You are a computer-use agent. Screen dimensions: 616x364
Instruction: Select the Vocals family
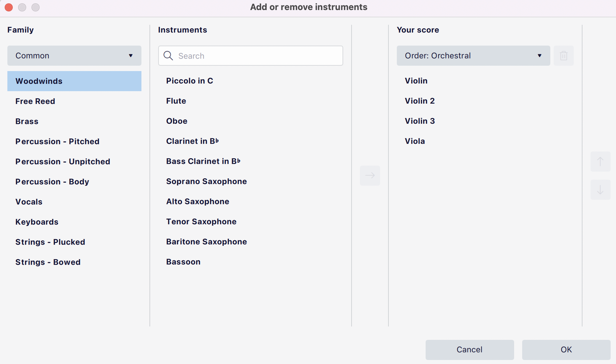pyautogui.click(x=29, y=201)
